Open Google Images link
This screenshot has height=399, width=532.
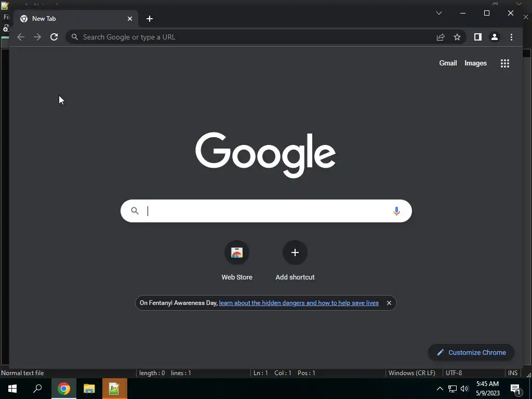coord(475,63)
